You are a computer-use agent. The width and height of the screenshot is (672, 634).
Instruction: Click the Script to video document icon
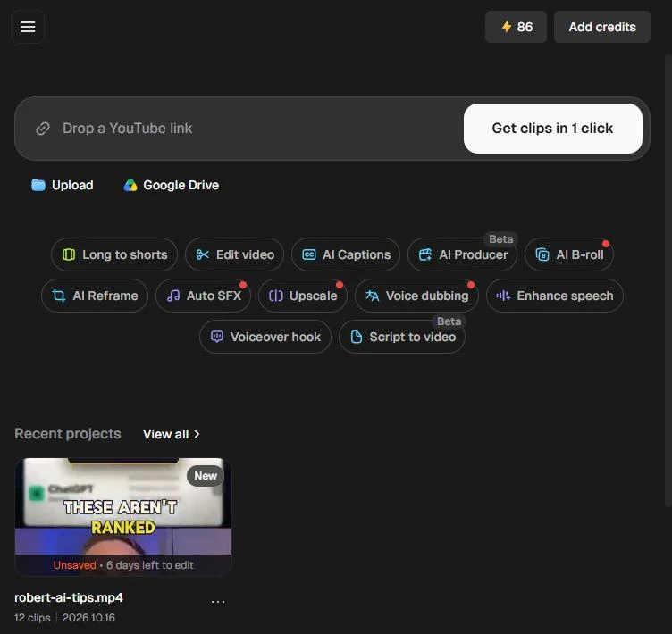357,337
